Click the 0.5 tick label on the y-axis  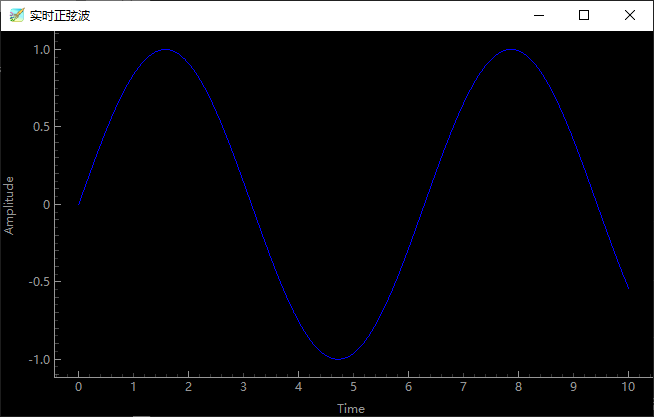point(42,127)
